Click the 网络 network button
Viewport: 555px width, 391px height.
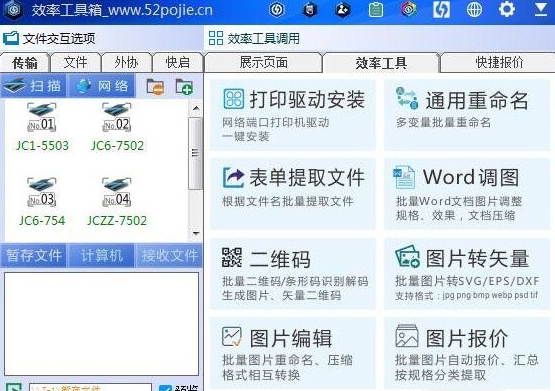[102, 86]
